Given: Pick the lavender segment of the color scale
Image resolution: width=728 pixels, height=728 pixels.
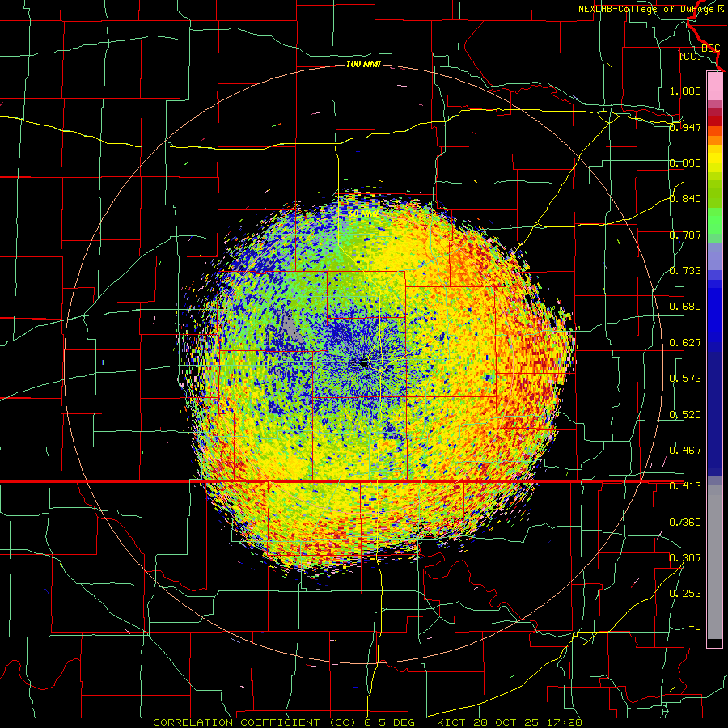Looking at the screenshot, I should point(714,256).
